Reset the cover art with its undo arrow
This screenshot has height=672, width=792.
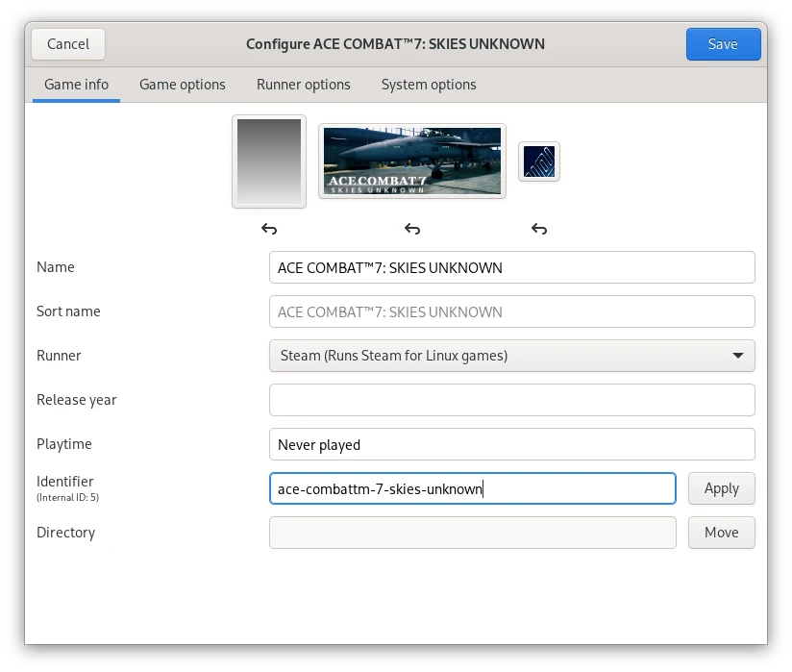click(269, 229)
